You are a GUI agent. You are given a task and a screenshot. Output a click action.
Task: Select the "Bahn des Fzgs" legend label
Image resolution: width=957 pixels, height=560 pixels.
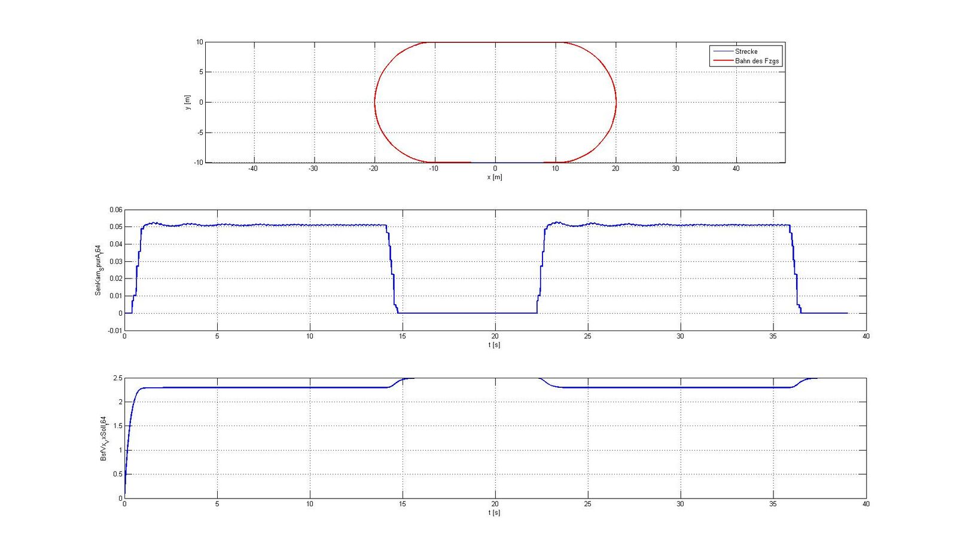(x=757, y=61)
